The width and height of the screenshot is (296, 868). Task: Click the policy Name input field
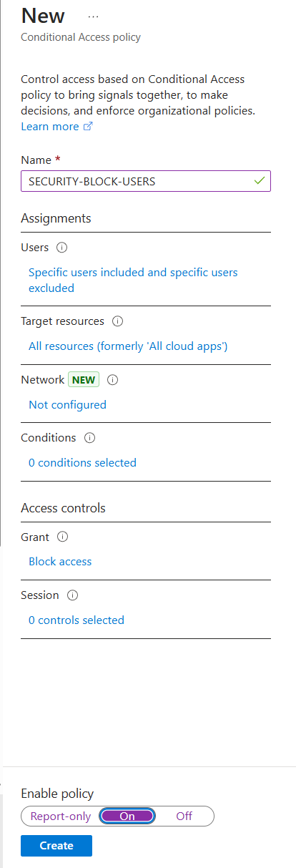pos(146,182)
